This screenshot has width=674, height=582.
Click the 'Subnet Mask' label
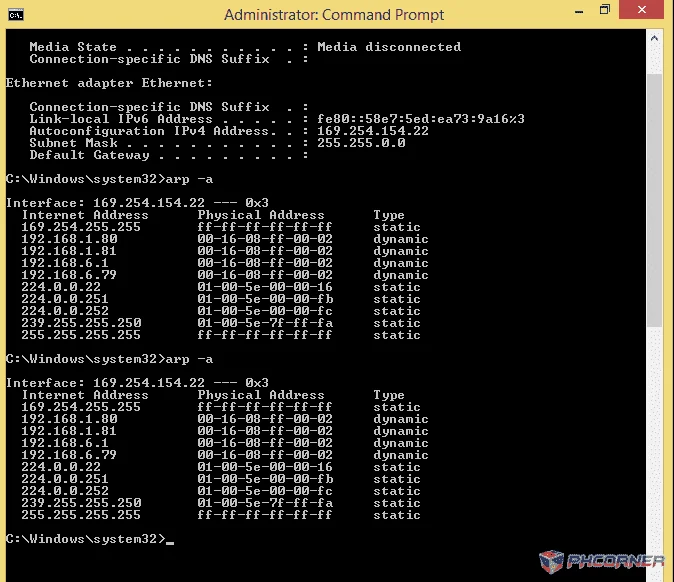(x=73, y=143)
